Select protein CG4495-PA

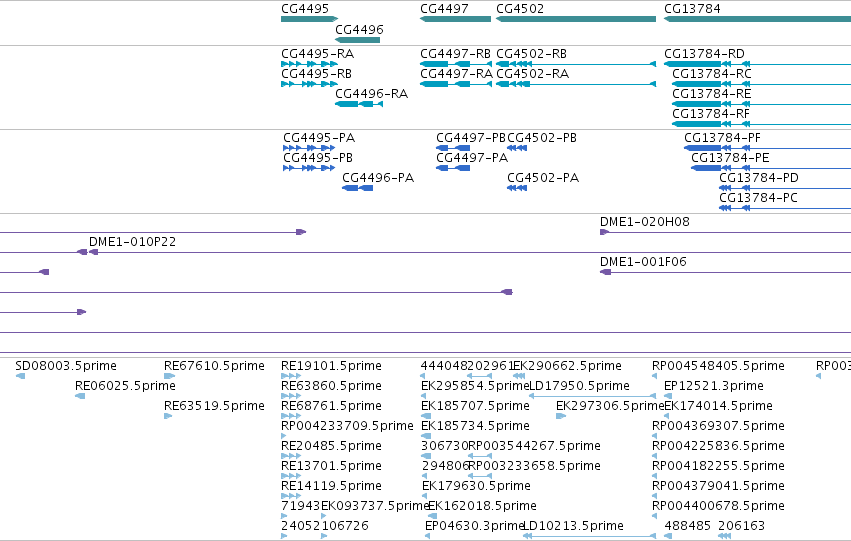(319, 138)
